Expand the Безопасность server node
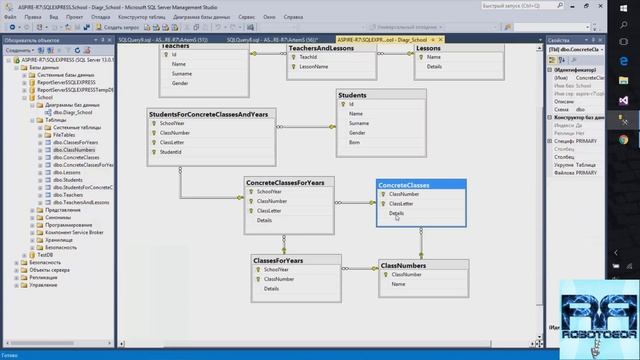The width and height of the screenshot is (640, 360). click(x=16, y=262)
